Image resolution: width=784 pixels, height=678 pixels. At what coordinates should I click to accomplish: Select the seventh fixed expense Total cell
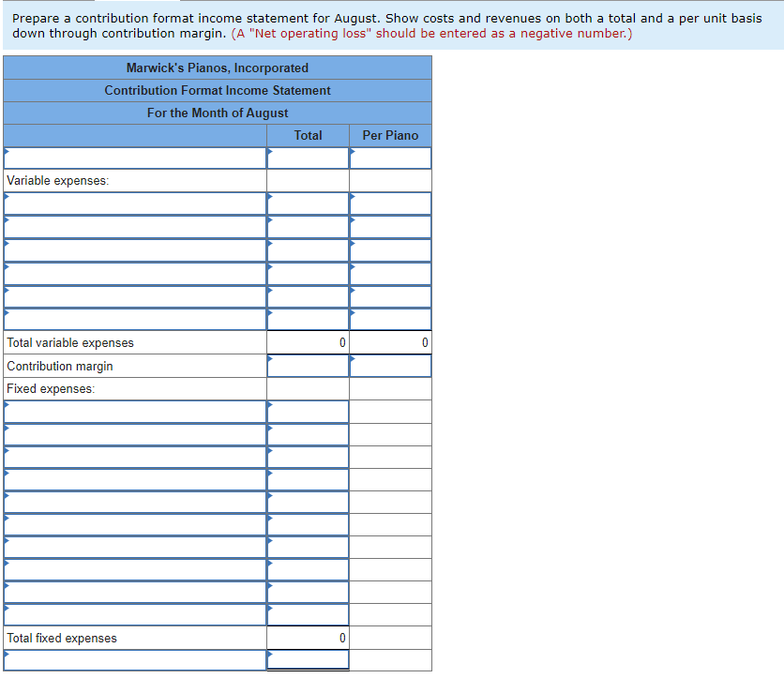point(308,547)
